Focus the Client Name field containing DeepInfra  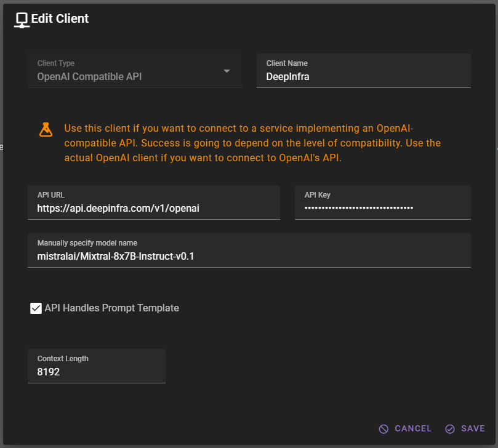point(363,77)
